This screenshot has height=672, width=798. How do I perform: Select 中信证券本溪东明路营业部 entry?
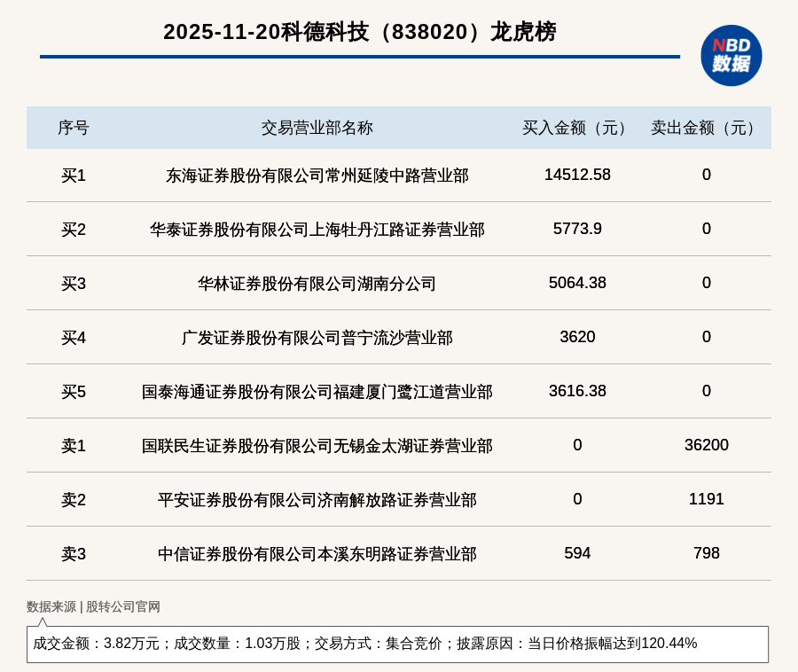click(x=317, y=554)
